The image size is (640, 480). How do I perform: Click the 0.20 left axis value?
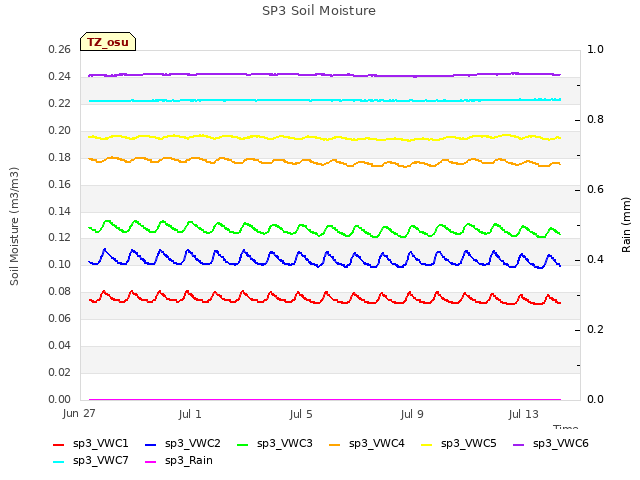click(x=60, y=130)
